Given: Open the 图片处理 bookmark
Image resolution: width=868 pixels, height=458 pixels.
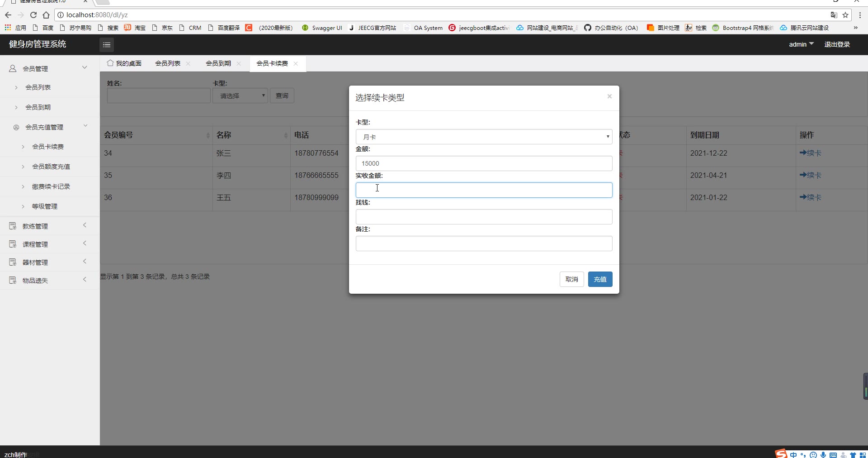Looking at the screenshot, I should 663,28.
